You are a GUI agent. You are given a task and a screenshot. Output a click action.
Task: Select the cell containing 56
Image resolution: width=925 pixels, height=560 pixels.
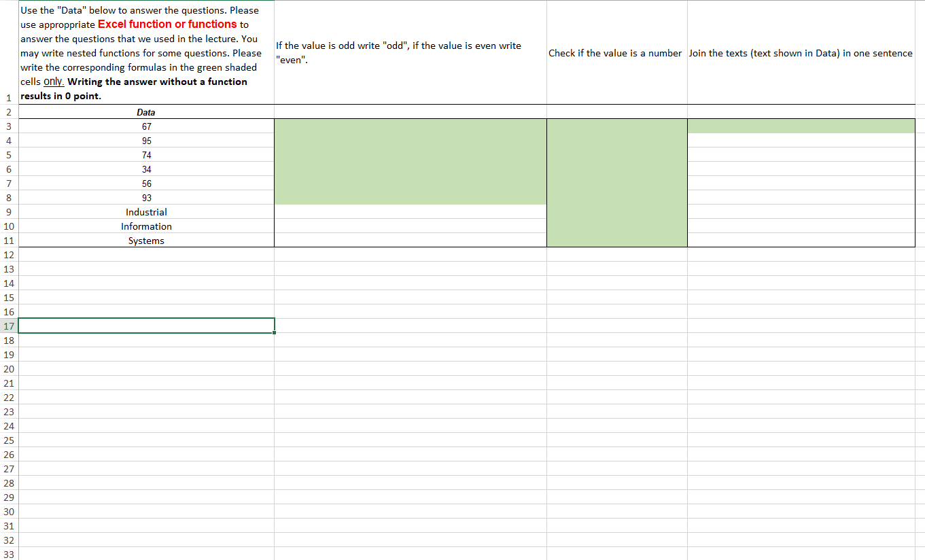coord(146,183)
